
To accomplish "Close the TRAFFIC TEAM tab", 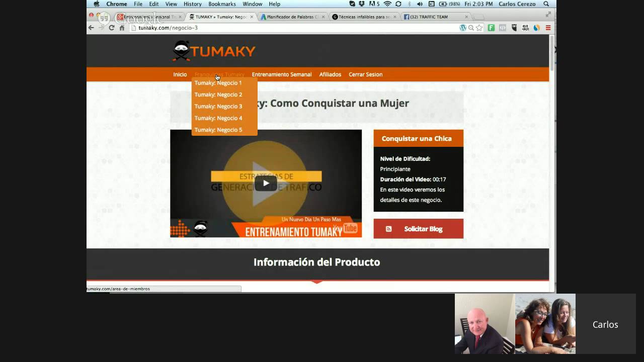I will (466, 17).
